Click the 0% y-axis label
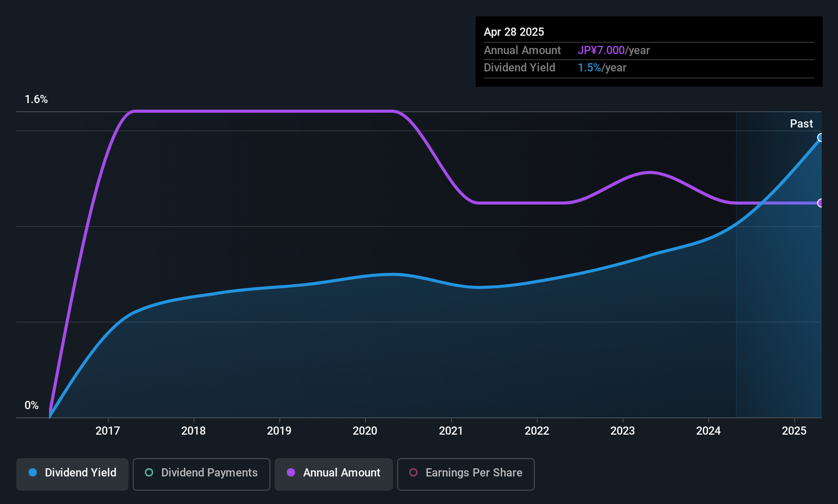This screenshot has height=504, width=838. click(x=32, y=406)
